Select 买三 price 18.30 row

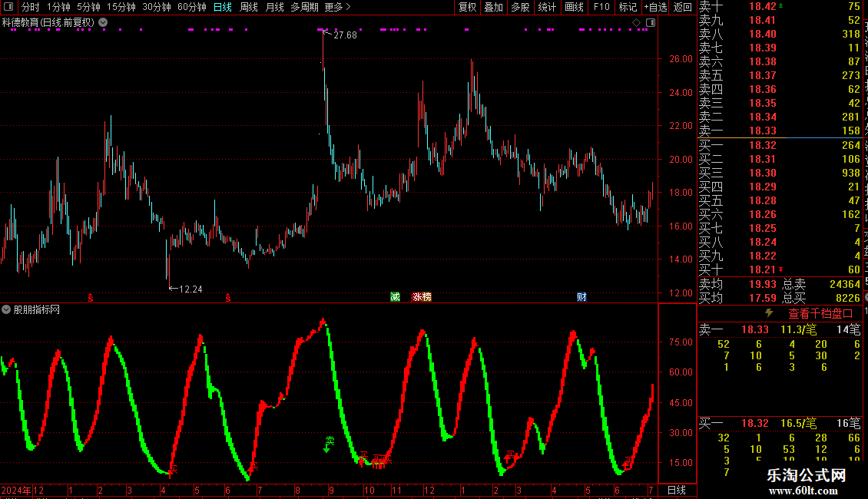tap(780, 173)
